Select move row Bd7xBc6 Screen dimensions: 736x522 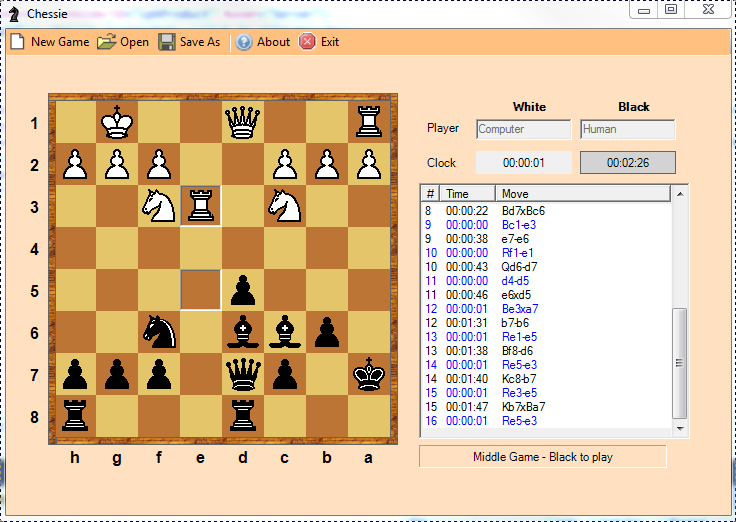click(547, 211)
